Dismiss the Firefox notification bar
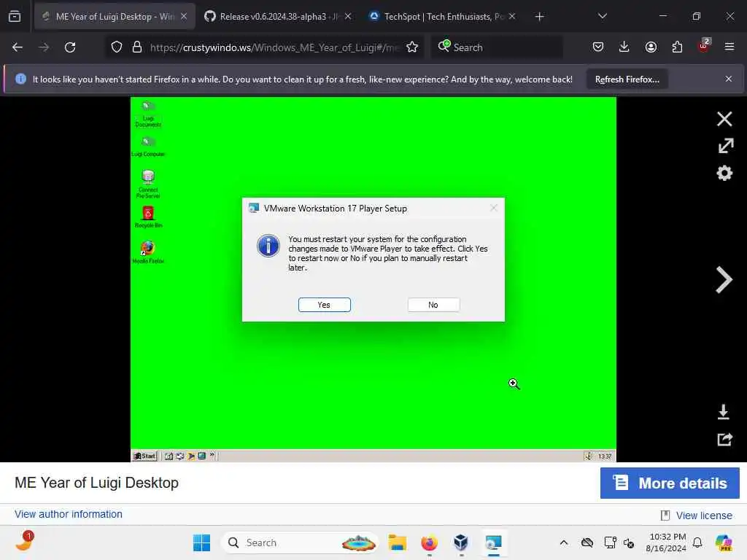This screenshot has height=560, width=747. point(729,79)
